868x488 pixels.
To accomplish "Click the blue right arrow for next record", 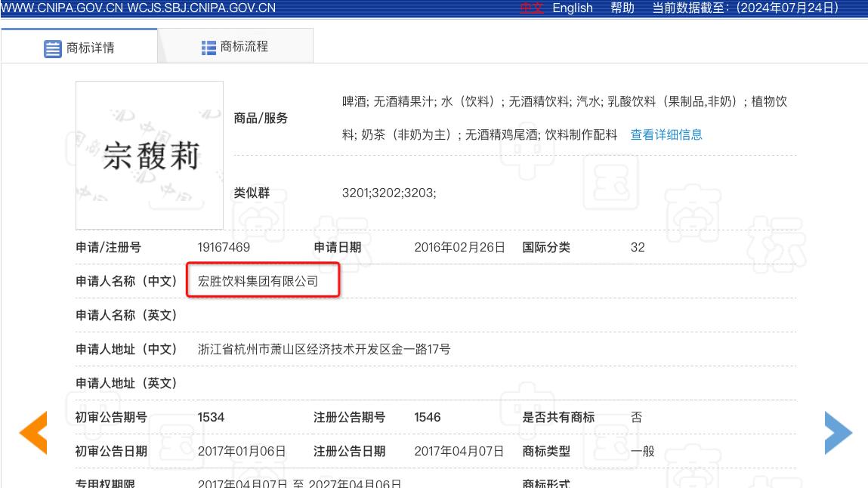I will click(838, 432).
